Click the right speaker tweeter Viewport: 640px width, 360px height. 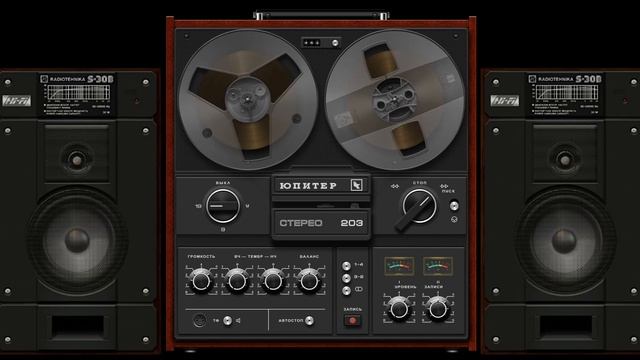click(565, 160)
